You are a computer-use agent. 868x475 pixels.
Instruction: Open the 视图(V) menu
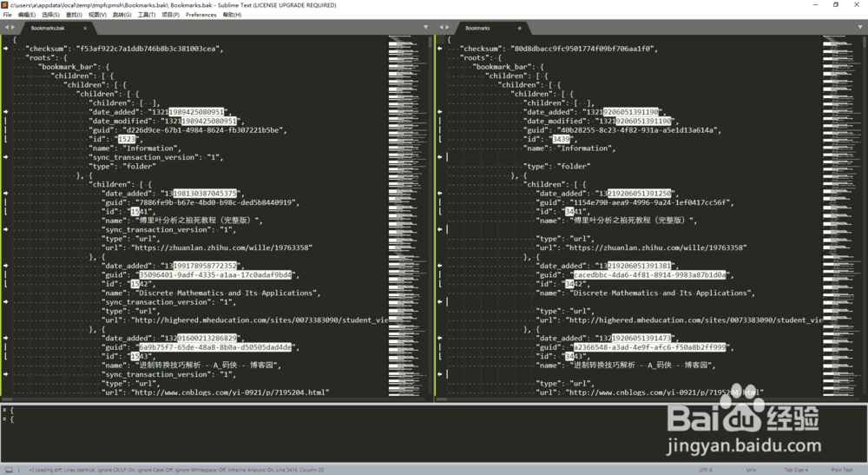point(97,15)
